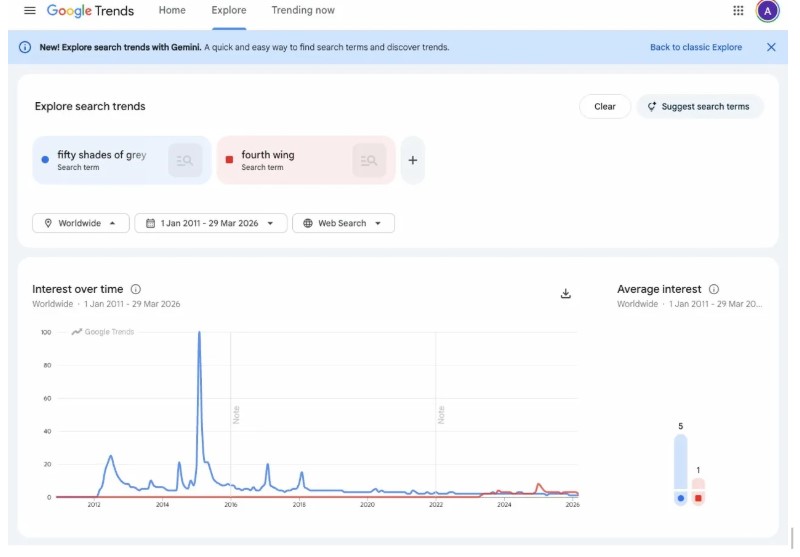Click the account profile avatar
The image size is (800, 557).
[767, 11]
